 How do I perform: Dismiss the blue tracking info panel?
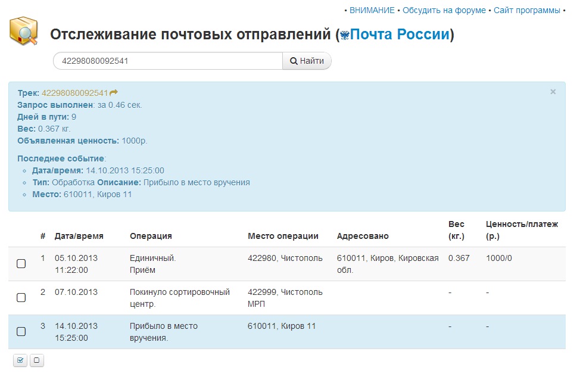tap(553, 92)
